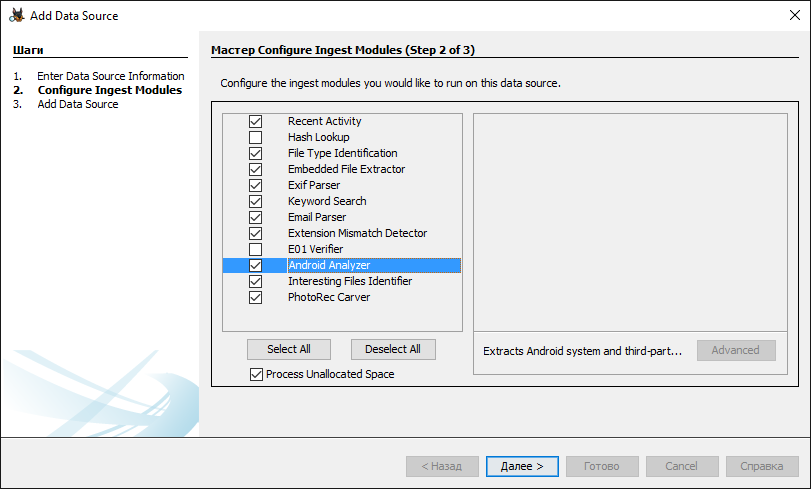
Task: Select the Email Parser module label
Action: (x=317, y=217)
